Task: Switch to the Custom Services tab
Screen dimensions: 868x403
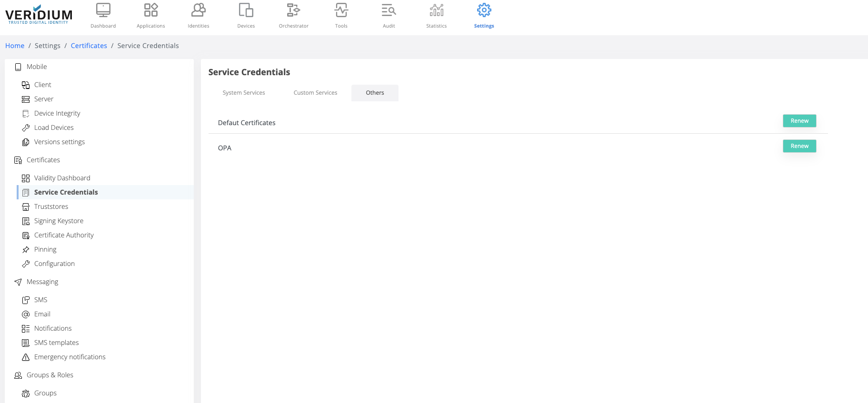Action: tap(315, 93)
